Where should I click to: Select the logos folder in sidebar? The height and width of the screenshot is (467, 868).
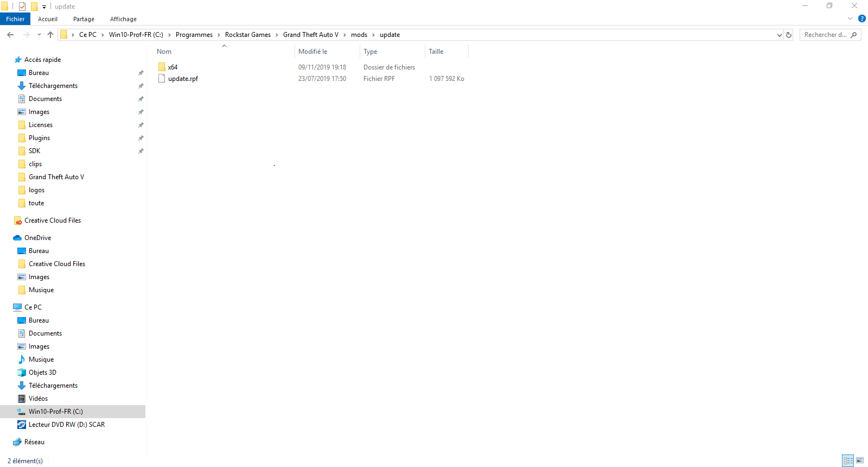pyautogui.click(x=37, y=190)
